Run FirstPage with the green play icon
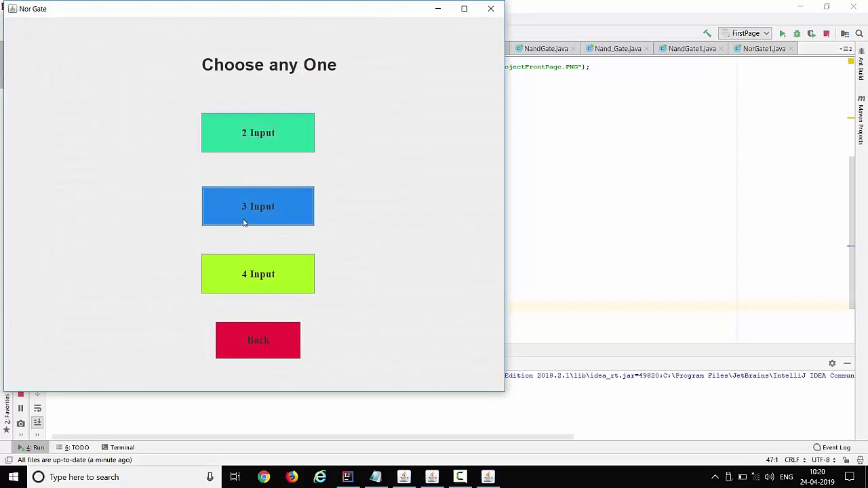Viewport: 868px width, 488px height. coord(782,33)
